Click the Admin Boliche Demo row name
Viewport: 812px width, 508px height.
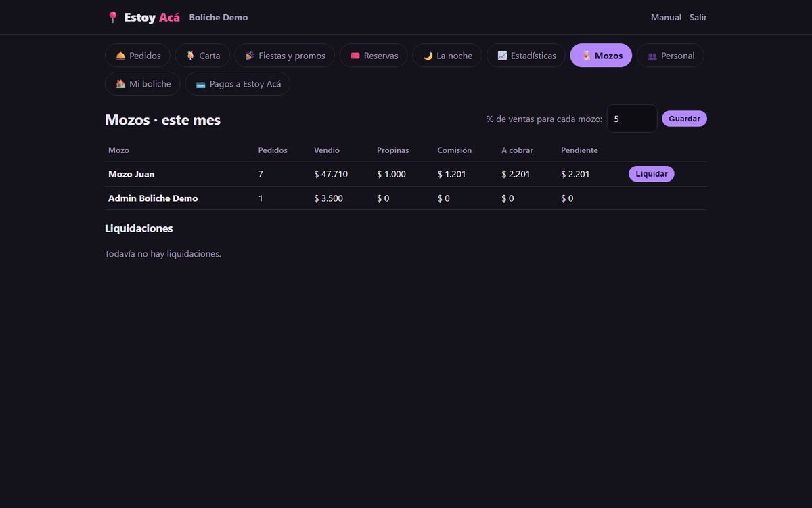[153, 198]
